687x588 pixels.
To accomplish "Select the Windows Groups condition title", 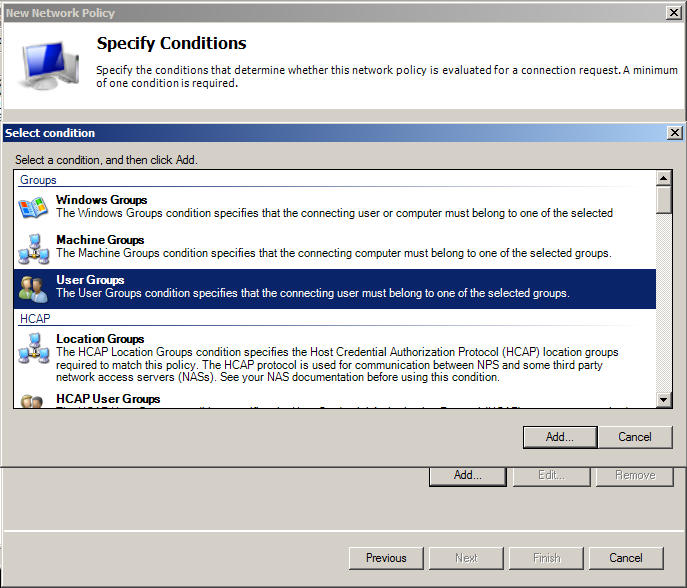I will 101,200.
